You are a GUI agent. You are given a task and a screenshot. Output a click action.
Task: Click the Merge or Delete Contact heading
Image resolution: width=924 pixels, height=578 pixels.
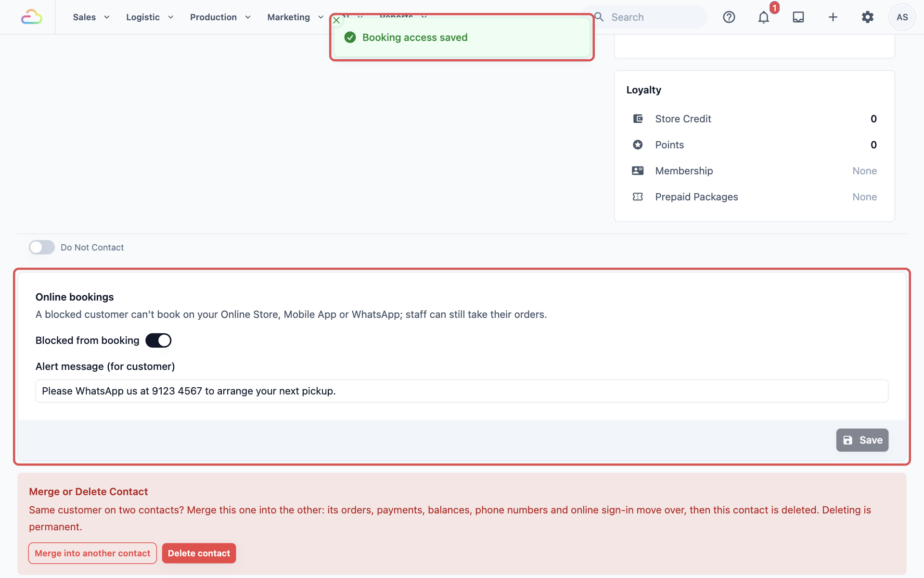point(88,492)
